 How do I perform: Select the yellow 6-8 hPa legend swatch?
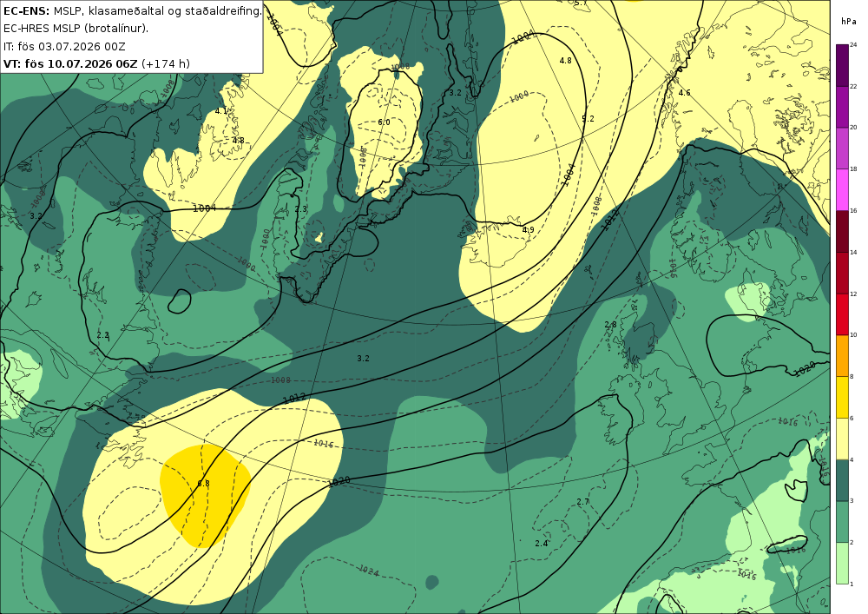click(x=842, y=398)
